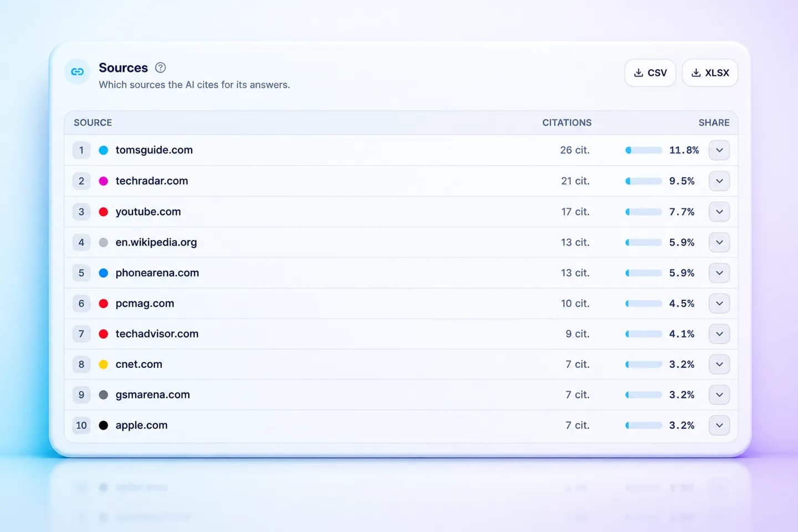This screenshot has height=532, width=798.
Task: Download sources as CSV
Action: click(x=650, y=73)
